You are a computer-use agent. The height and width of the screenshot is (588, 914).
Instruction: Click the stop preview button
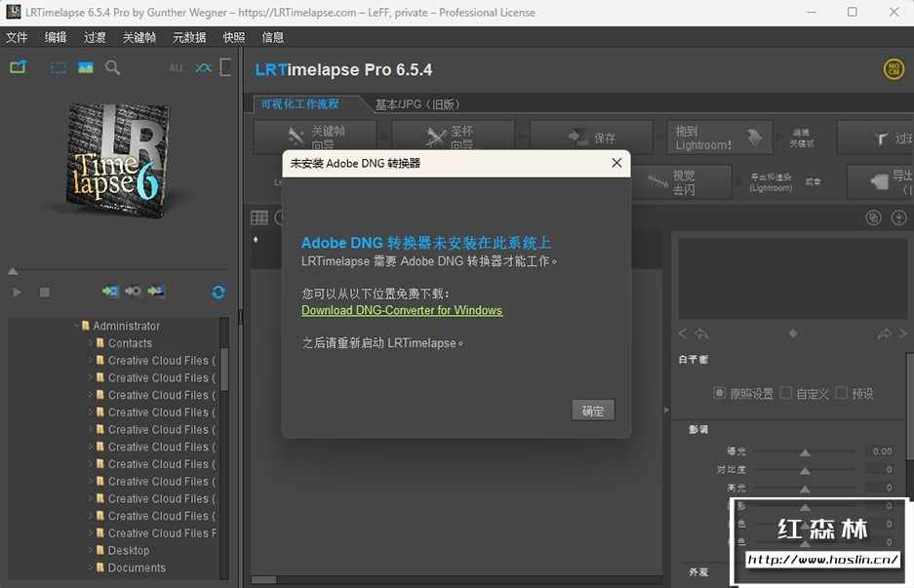(x=44, y=292)
